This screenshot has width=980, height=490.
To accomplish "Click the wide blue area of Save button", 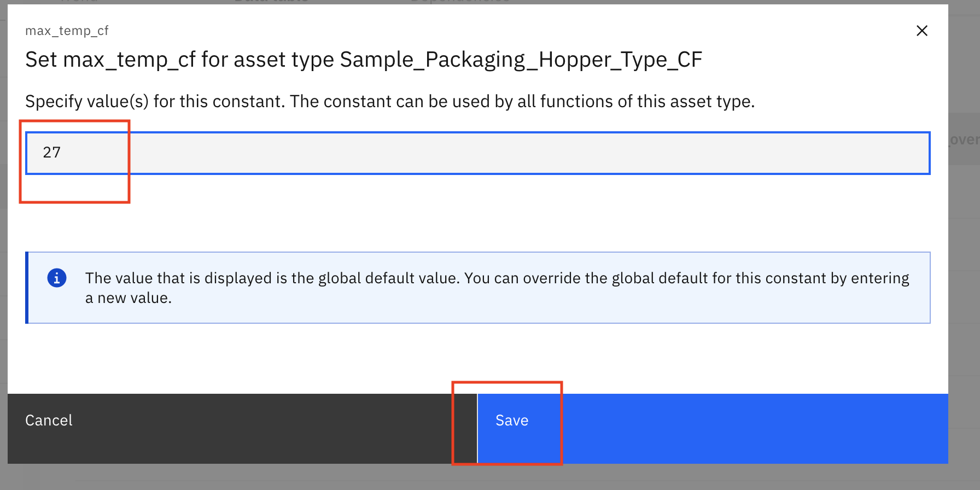I will [x=755, y=429].
